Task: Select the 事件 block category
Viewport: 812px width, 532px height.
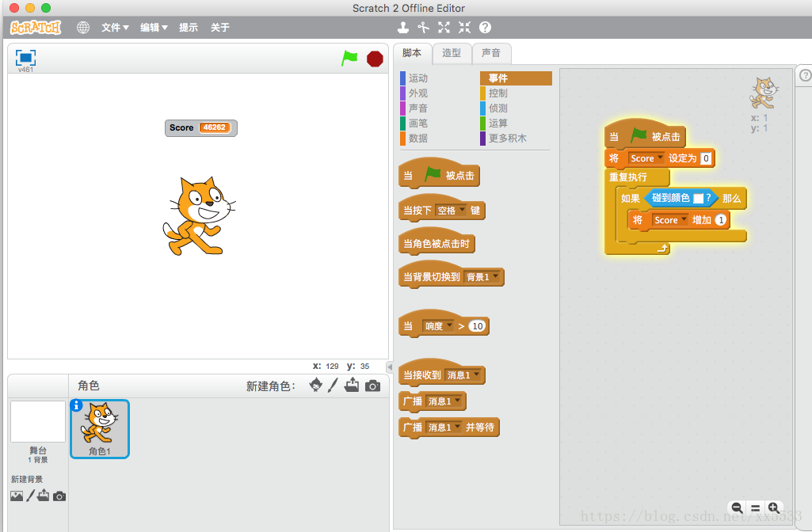Action: coord(516,78)
